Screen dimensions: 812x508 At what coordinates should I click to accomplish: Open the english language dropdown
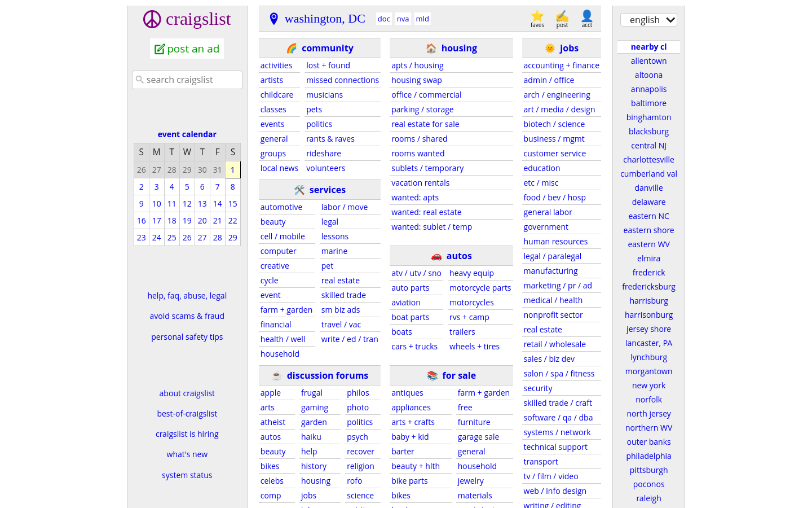tap(648, 20)
